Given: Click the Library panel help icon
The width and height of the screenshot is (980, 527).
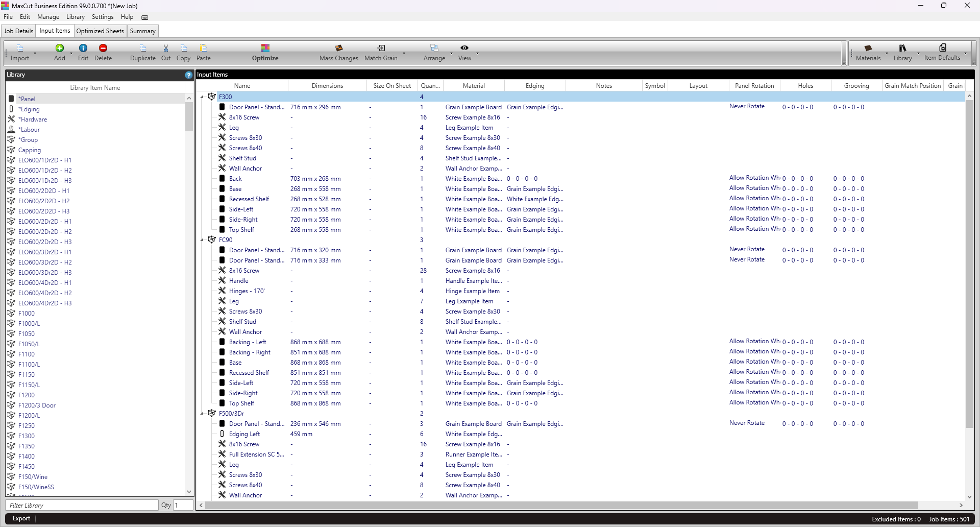Looking at the screenshot, I should 189,75.
